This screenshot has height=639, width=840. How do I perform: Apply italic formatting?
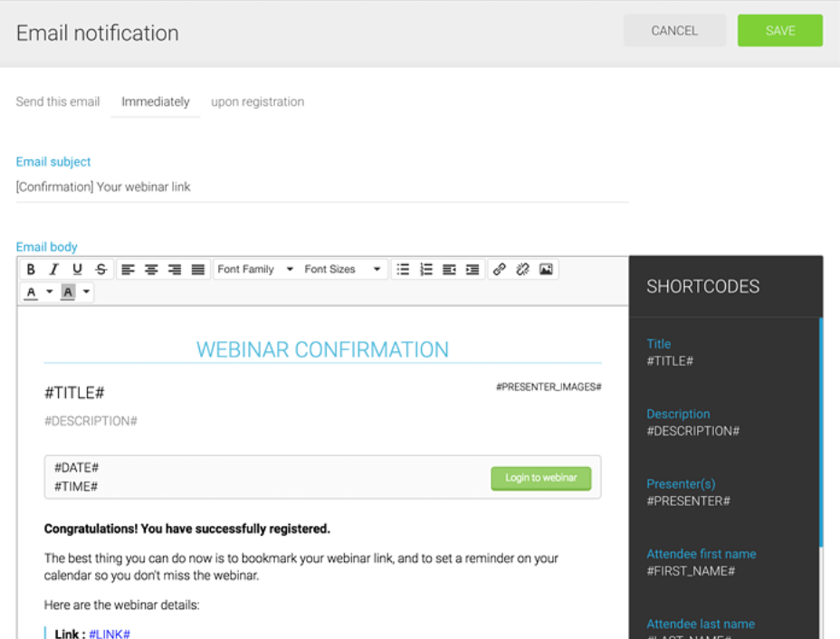click(53, 269)
